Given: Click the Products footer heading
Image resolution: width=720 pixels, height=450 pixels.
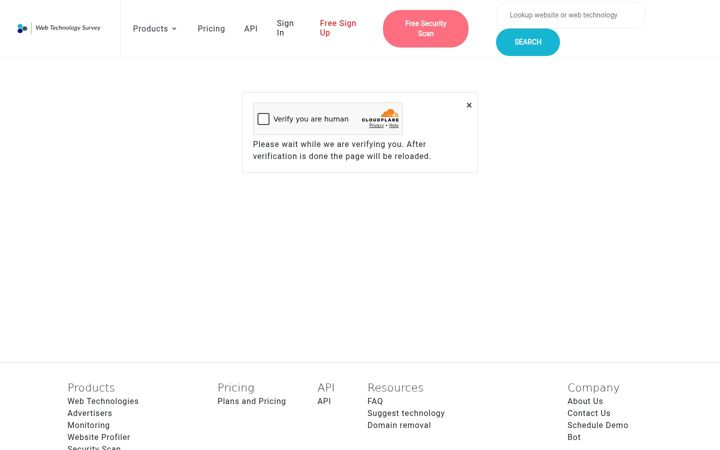Looking at the screenshot, I should pyautogui.click(x=91, y=388).
